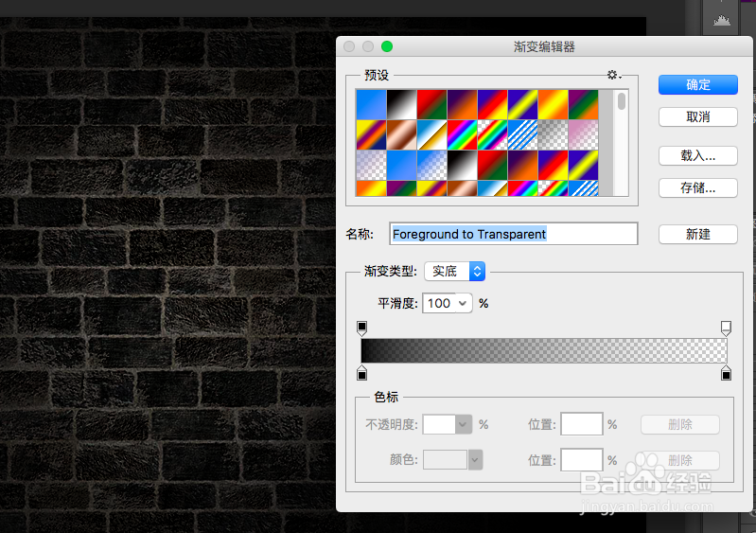This screenshot has width=756, height=533.
Task: Select the transparent rainbow preset in the second row
Action: coord(492,135)
